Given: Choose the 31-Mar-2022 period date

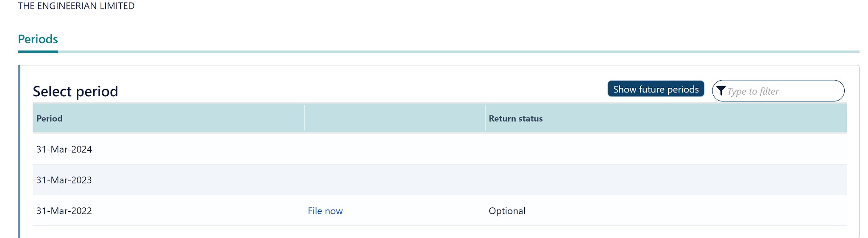Looking at the screenshot, I should point(64,211).
